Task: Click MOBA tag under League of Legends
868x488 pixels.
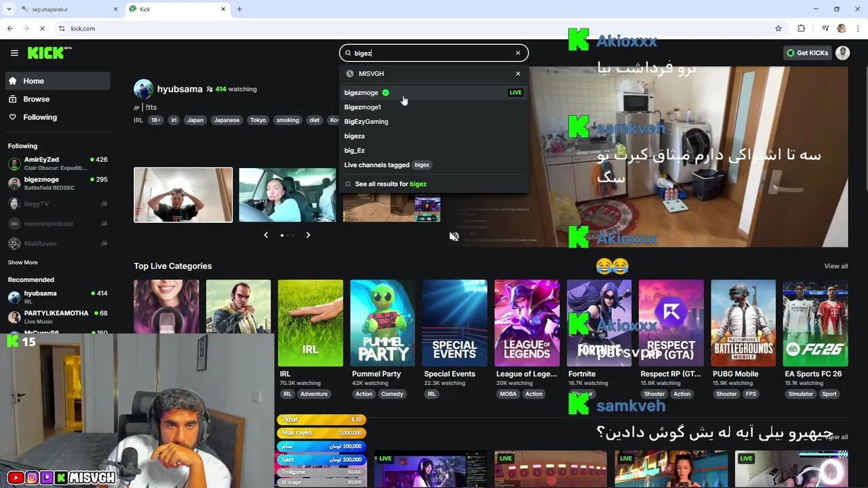Action: [508, 394]
